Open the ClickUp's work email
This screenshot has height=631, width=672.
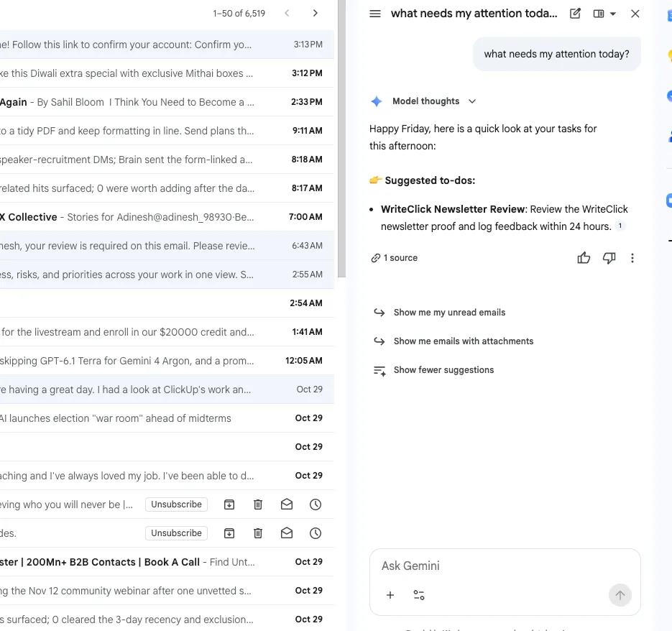coord(167,390)
